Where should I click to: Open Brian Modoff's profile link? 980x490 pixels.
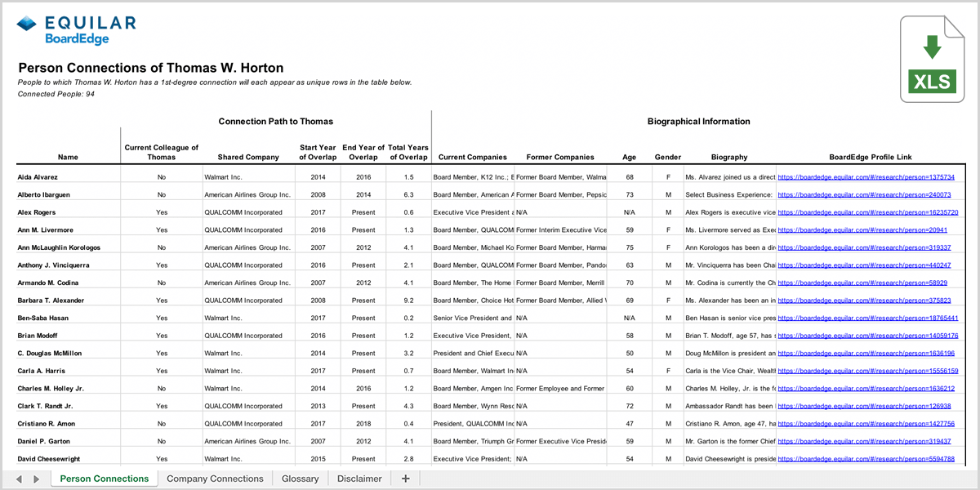pyautogui.click(x=868, y=336)
